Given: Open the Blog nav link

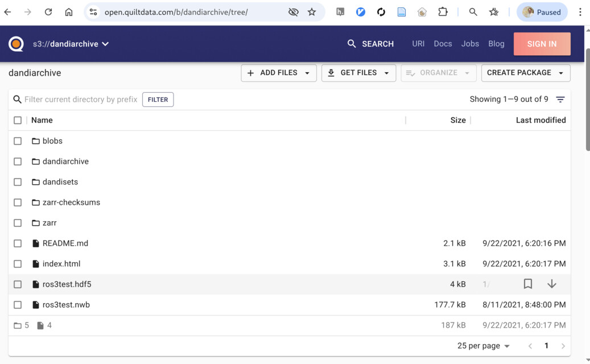Looking at the screenshot, I should tap(496, 44).
